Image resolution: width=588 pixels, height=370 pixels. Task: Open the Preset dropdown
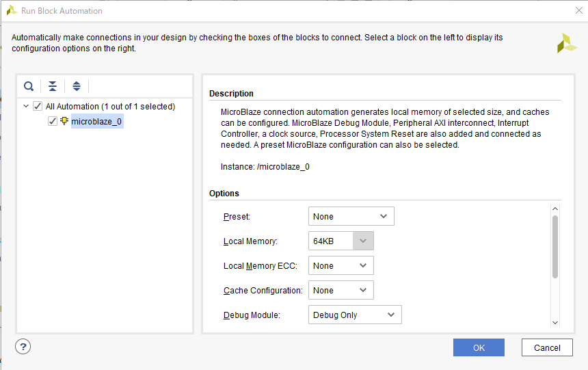point(351,216)
